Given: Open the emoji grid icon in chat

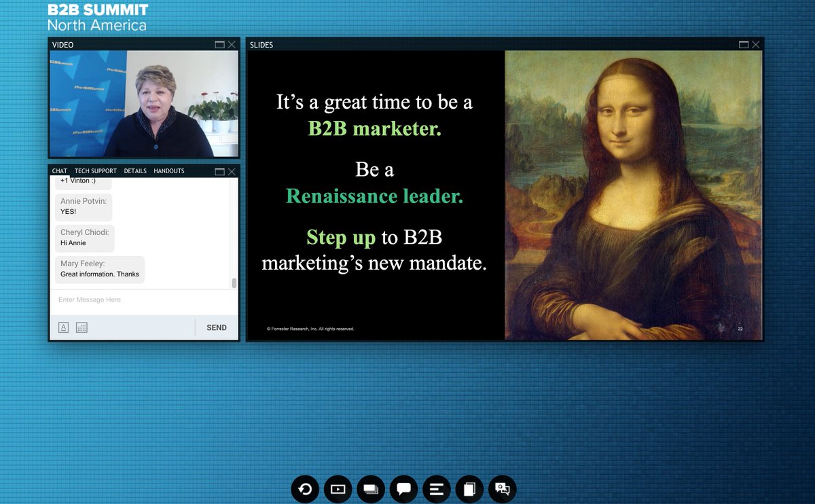Looking at the screenshot, I should pos(81,327).
